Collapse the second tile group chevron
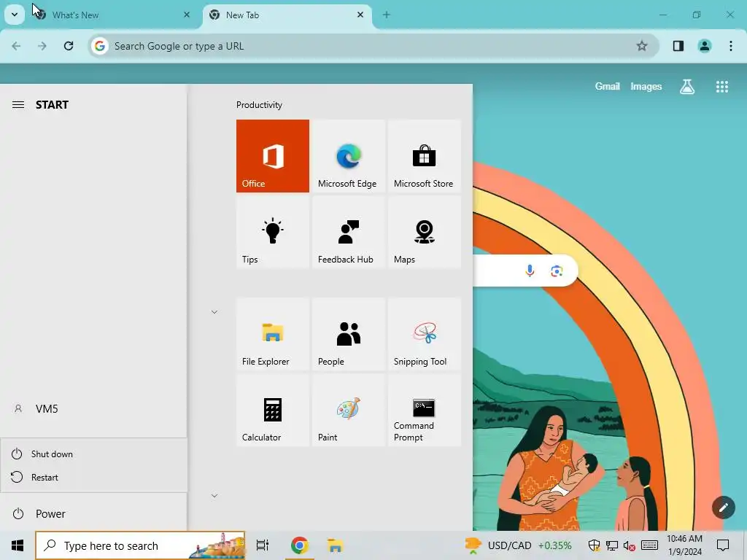This screenshot has height=560, width=747. pyautogui.click(x=214, y=312)
